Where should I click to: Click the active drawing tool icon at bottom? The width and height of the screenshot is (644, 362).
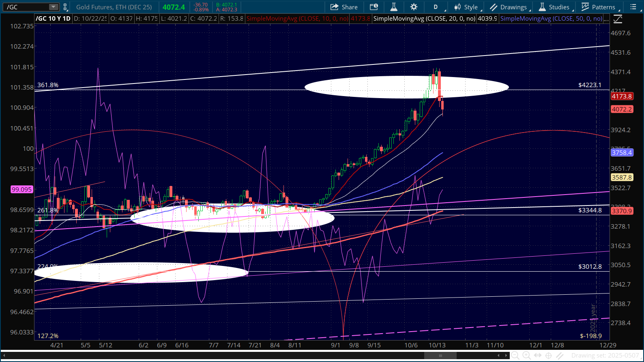click(560, 356)
